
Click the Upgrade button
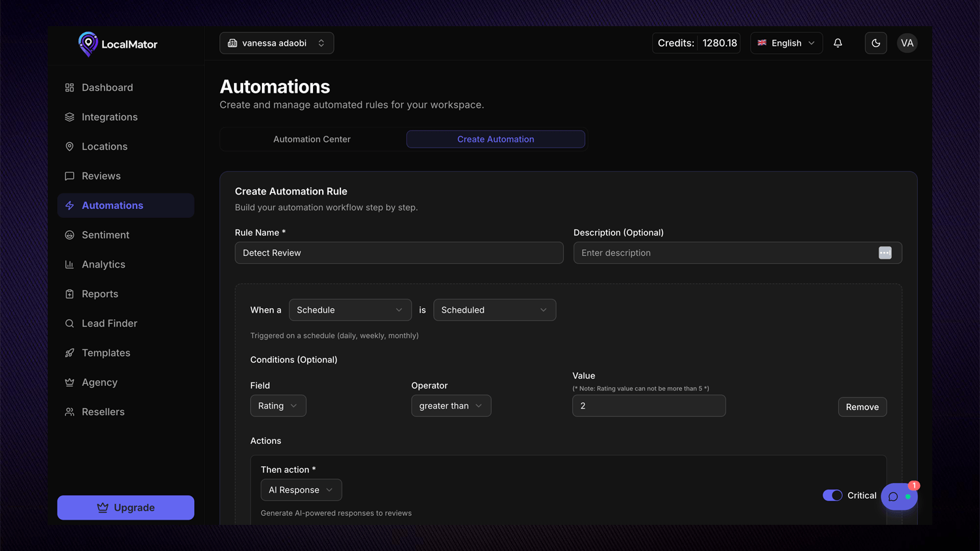click(125, 508)
